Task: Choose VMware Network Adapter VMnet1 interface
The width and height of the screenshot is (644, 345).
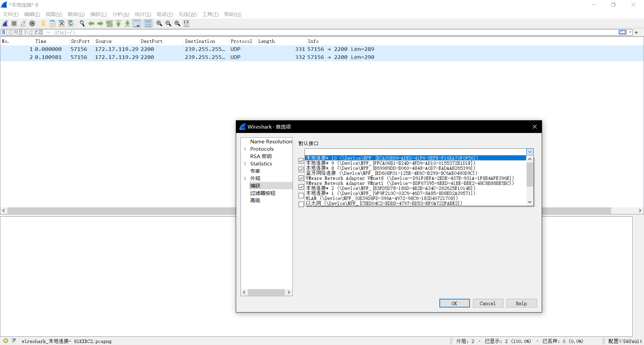Action: (x=415, y=183)
